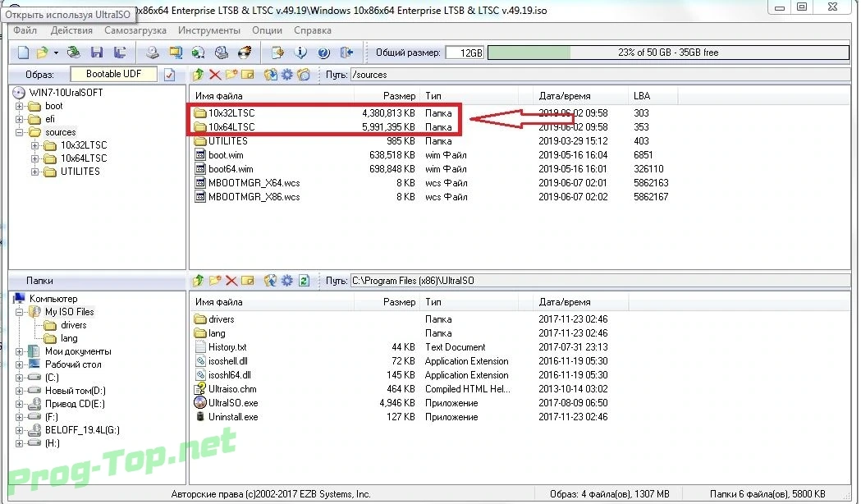This screenshot has height=504, width=861.
Task: Click the Save As multi-floppy icon
Action: pyautogui.click(x=120, y=53)
